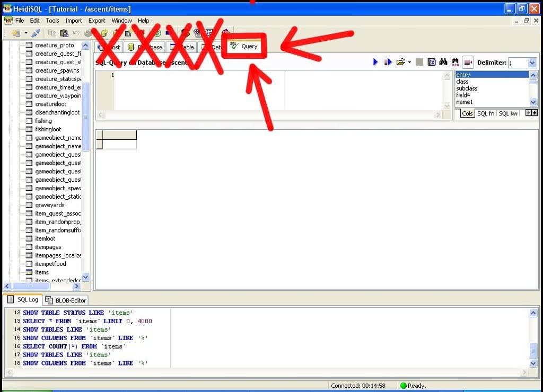The height and width of the screenshot is (392, 543).
Task: Open the Import menu
Action: [74, 21]
